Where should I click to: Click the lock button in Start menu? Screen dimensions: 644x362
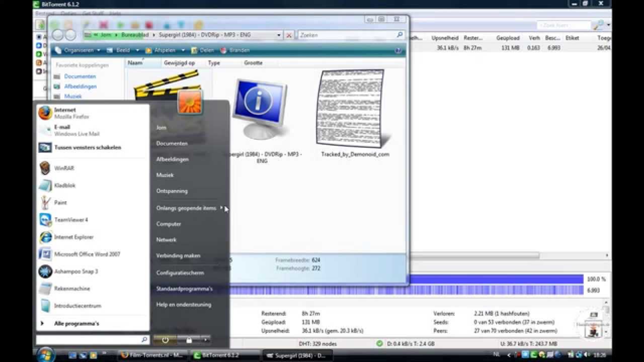tap(190, 340)
